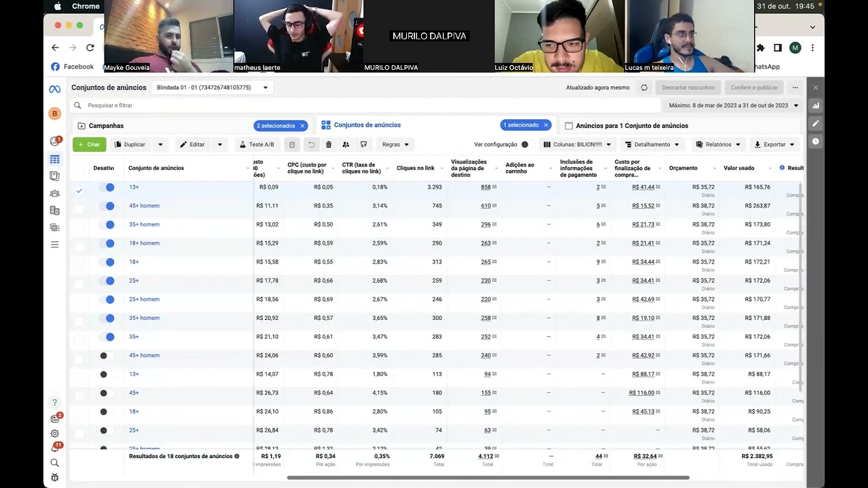The height and width of the screenshot is (488, 868).
Task: Open the Relatórios dropdown
Action: (718, 144)
